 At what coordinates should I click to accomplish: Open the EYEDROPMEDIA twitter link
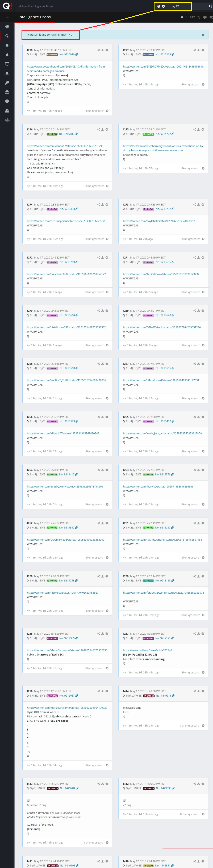click(163, 67)
